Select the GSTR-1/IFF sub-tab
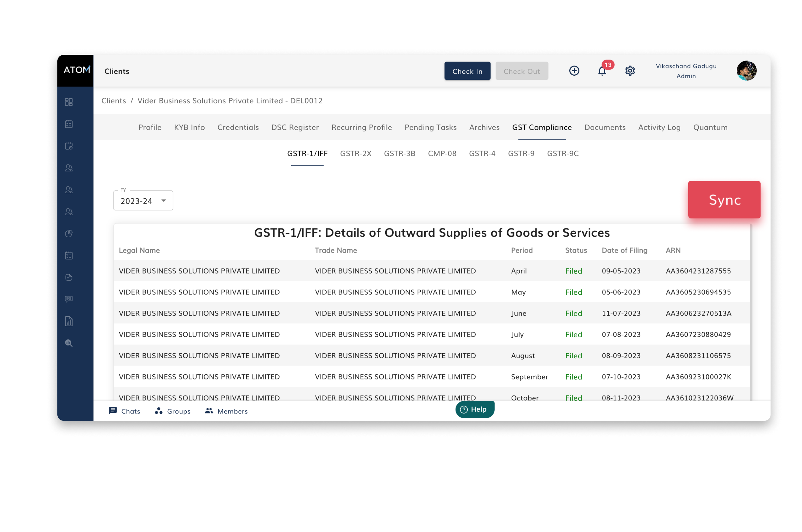This screenshot has height=532, width=802. coord(307,154)
